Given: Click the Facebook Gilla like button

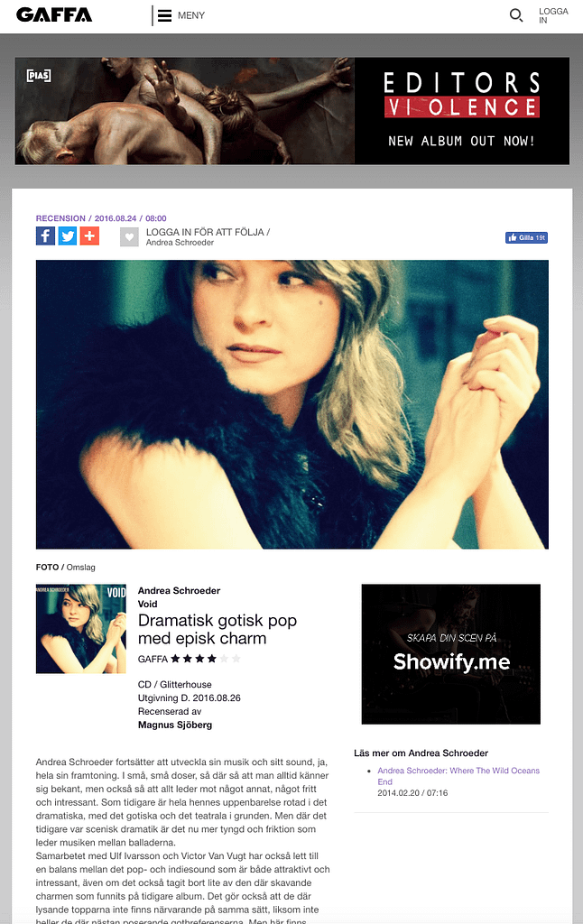Looking at the screenshot, I should click(x=526, y=237).
